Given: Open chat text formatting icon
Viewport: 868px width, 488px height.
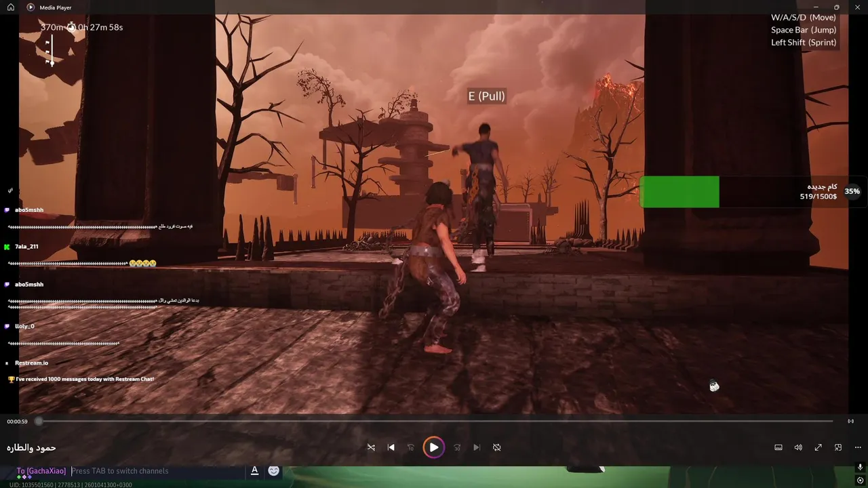Looking at the screenshot, I should point(254,470).
